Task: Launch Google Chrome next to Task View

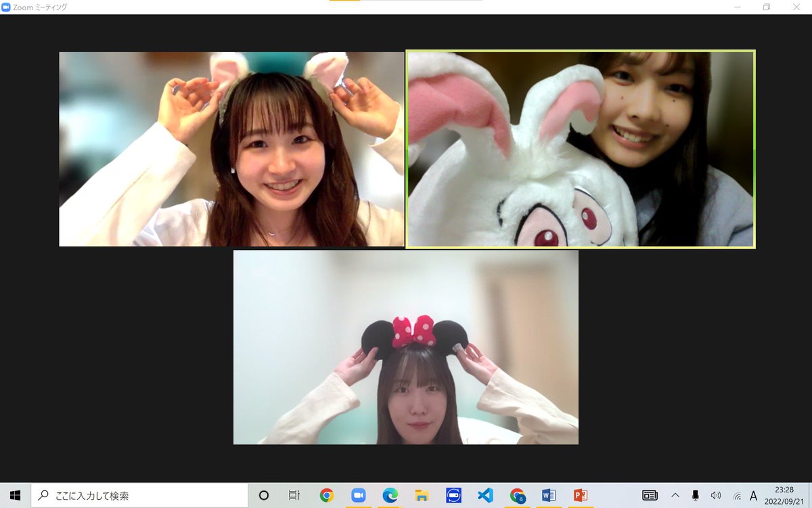Action: 327,495
